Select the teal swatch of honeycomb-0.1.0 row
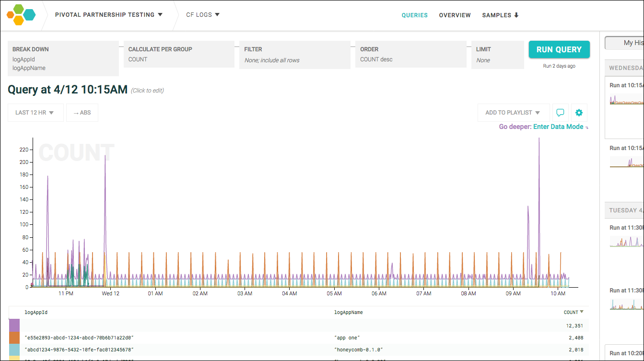 pyautogui.click(x=14, y=350)
